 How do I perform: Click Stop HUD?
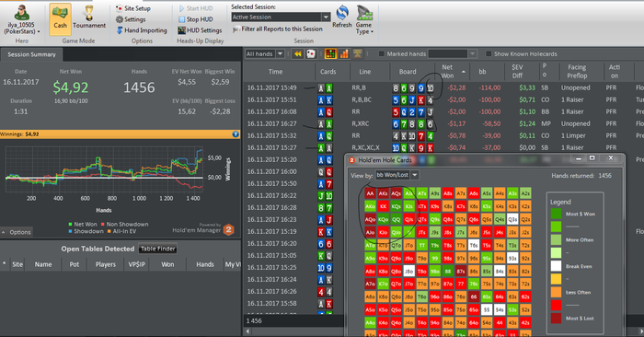coord(195,19)
